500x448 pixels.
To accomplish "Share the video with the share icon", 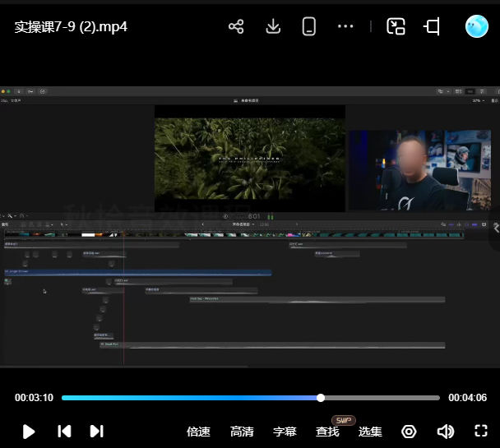I will coord(236,26).
